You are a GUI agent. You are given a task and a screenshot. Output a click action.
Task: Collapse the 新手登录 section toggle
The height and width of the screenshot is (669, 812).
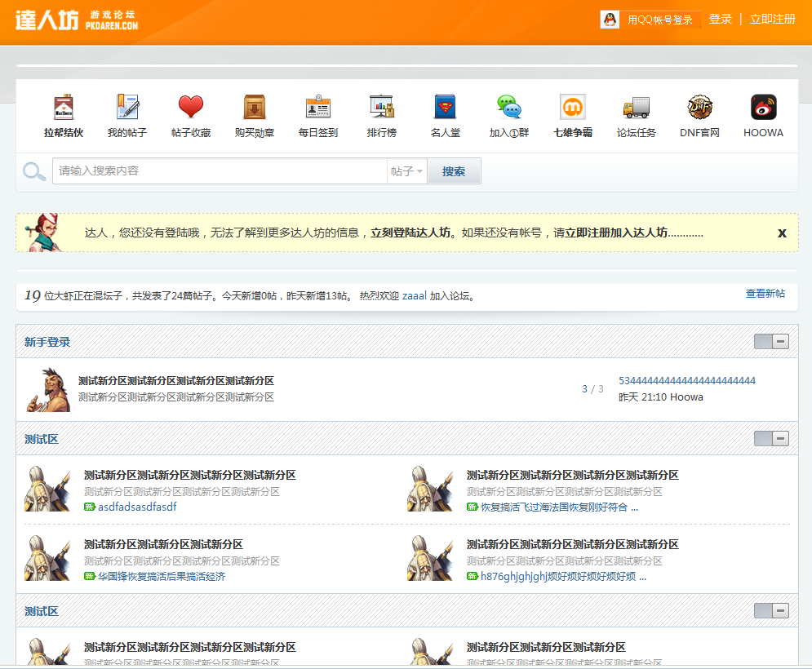771,342
